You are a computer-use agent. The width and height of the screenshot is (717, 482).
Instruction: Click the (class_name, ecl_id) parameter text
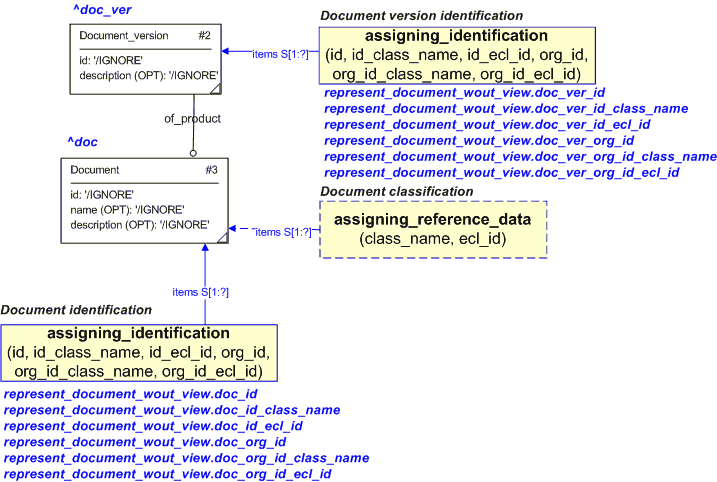433,239
